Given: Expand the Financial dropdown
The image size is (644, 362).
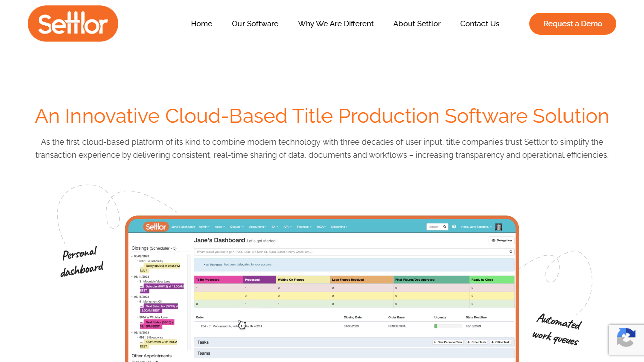Looking at the screenshot, I should coord(304,227).
